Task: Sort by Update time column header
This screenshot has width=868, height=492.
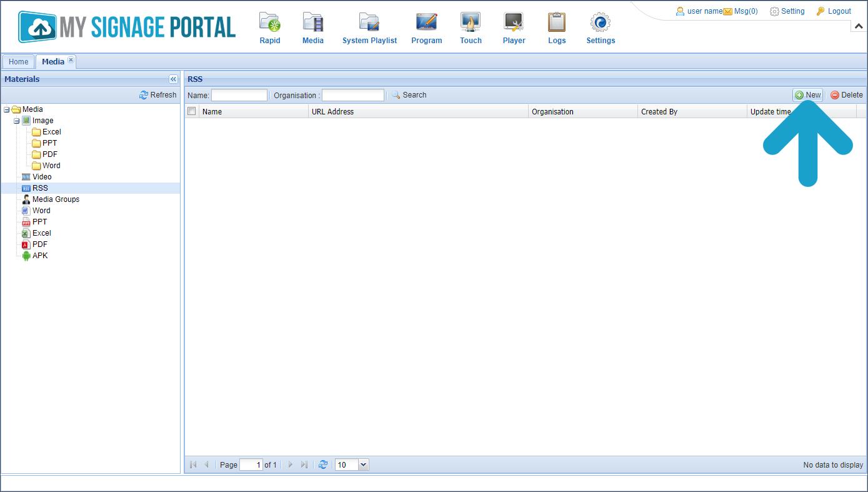Action: coord(802,112)
